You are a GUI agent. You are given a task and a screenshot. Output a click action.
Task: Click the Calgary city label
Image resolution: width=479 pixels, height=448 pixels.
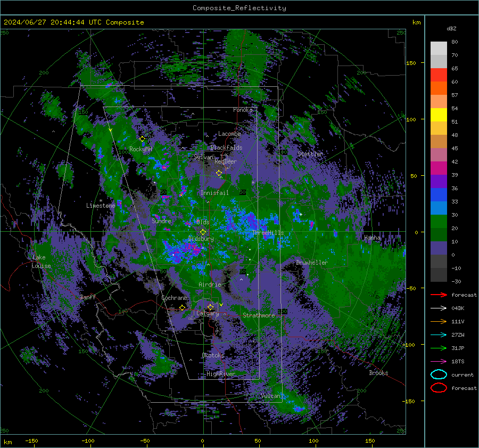[208, 313]
